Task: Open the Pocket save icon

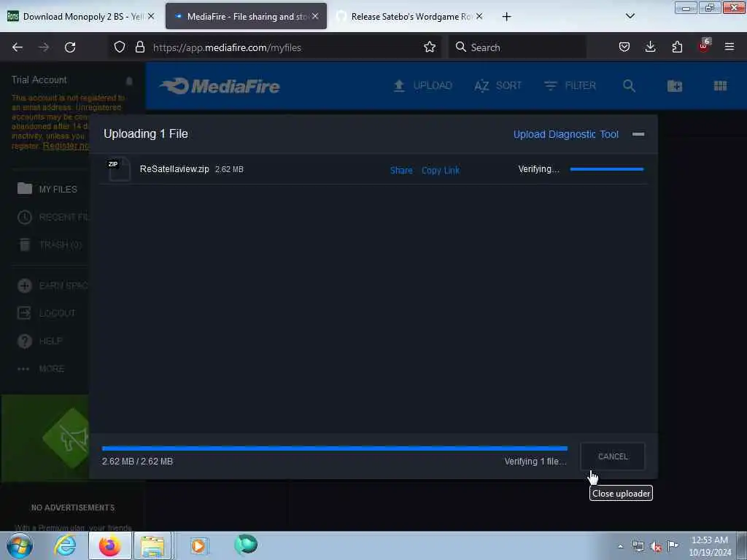Action: (x=624, y=47)
